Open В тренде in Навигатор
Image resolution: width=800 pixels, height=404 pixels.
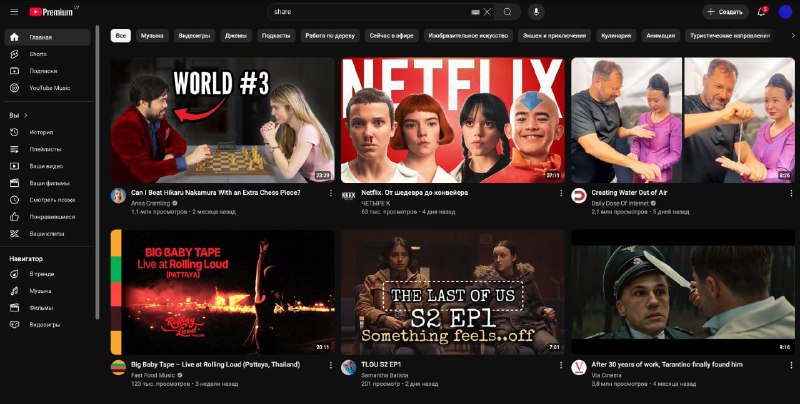[x=47, y=274]
